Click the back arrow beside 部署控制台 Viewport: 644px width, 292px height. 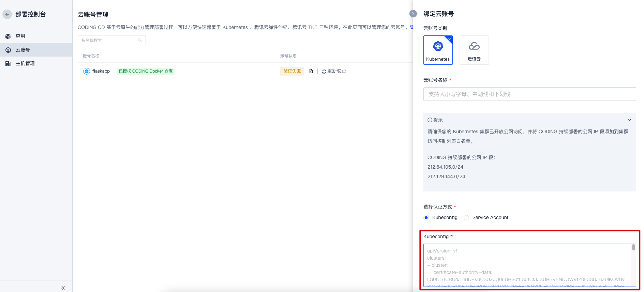point(7,14)
